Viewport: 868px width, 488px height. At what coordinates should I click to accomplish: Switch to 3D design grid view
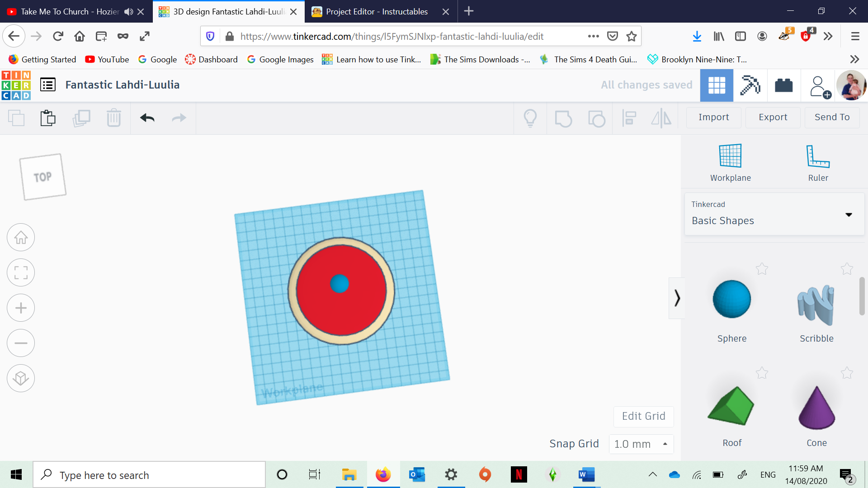717,85
